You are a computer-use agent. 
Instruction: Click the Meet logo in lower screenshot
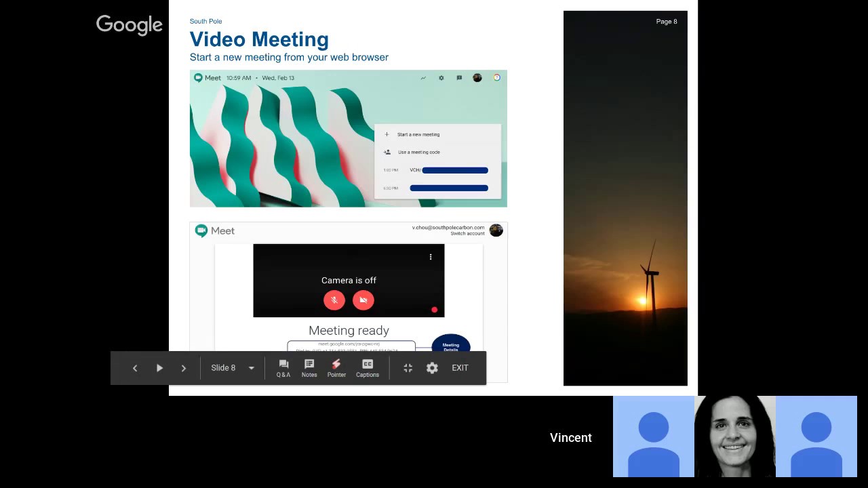(x=215, y=231)
